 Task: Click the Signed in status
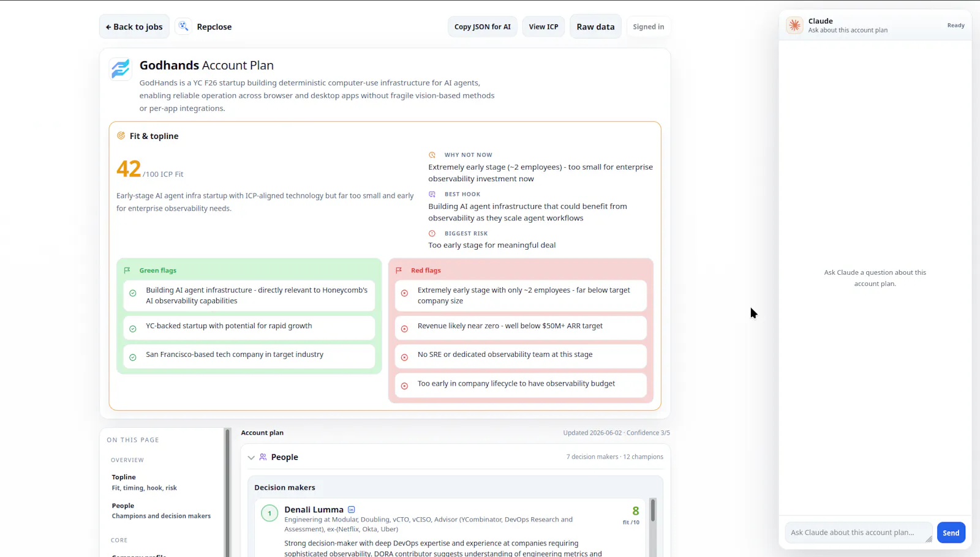point(648,27)
